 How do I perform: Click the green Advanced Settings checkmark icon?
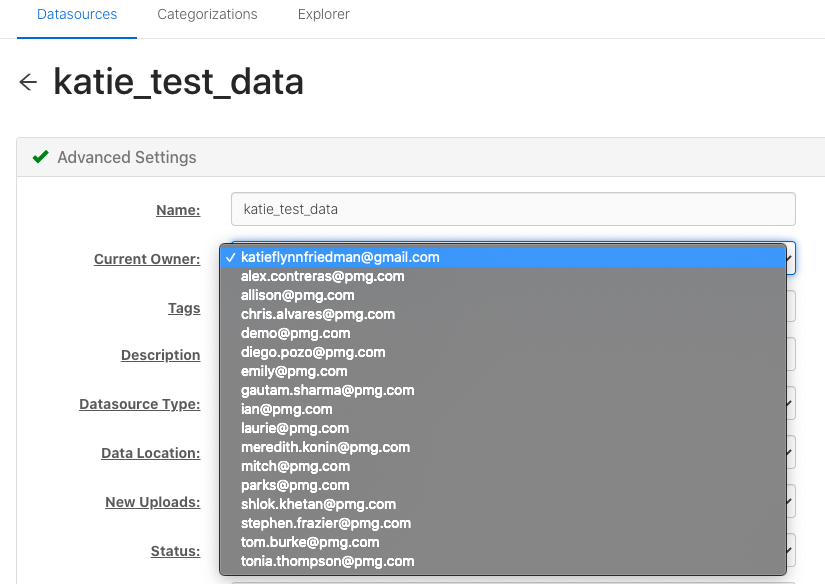pos(41,157)
